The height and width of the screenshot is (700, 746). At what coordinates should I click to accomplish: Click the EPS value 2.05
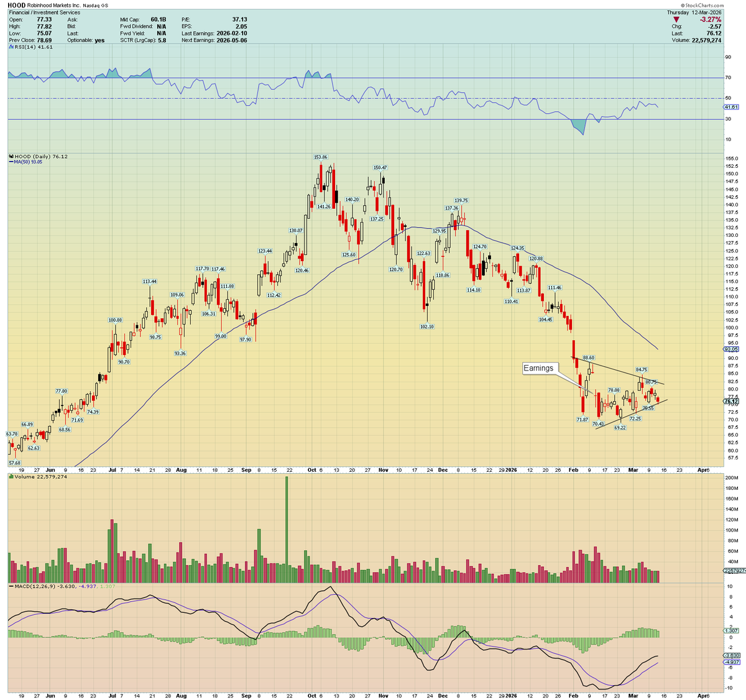[x=241, y=26]
